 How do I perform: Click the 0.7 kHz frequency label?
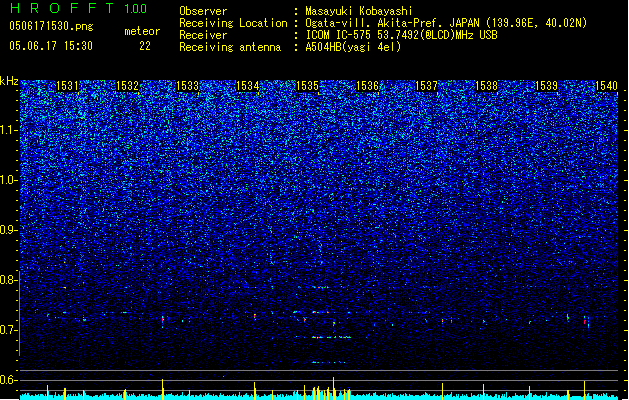click(x=9, y=330)
